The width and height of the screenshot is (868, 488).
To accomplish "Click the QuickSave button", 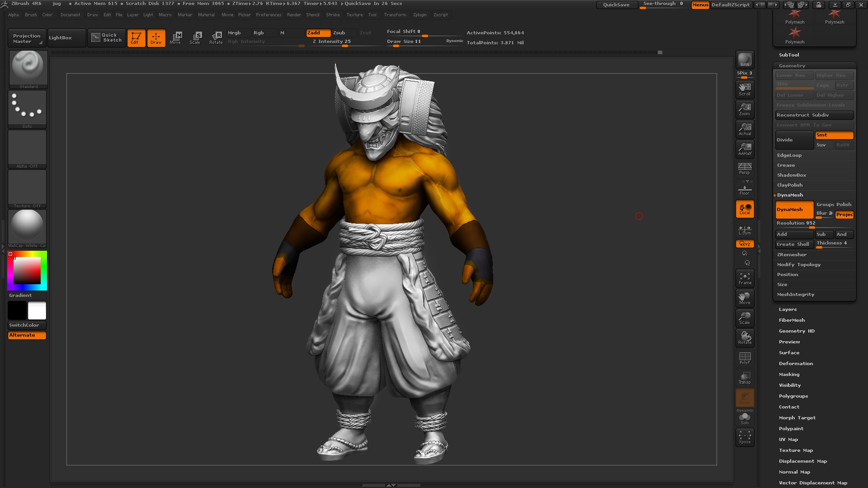I will (616, 5).
